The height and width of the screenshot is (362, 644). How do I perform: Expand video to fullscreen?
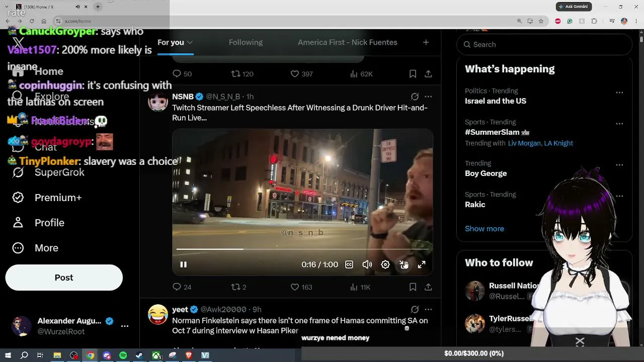[x=422, y=264]
